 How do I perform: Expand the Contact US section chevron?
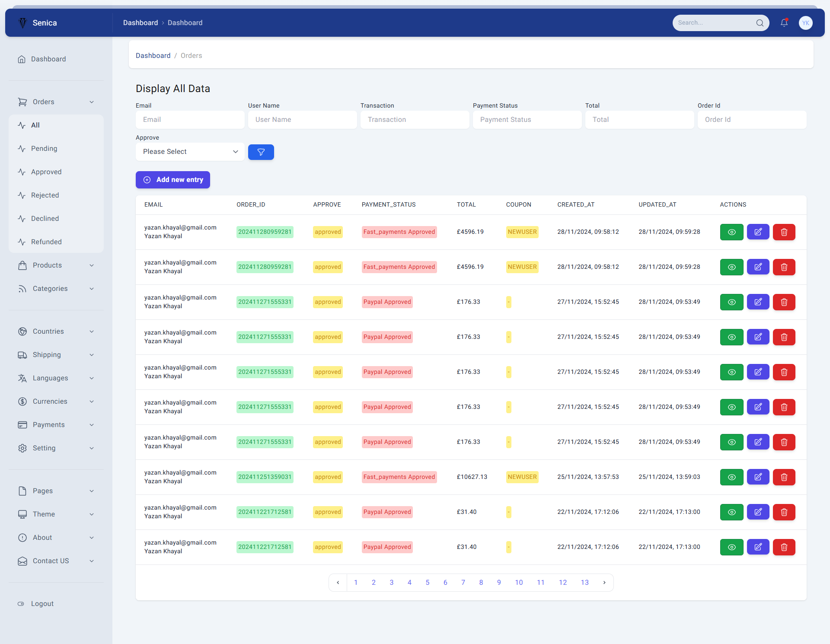pyautogui.click(x=92, y=561)
